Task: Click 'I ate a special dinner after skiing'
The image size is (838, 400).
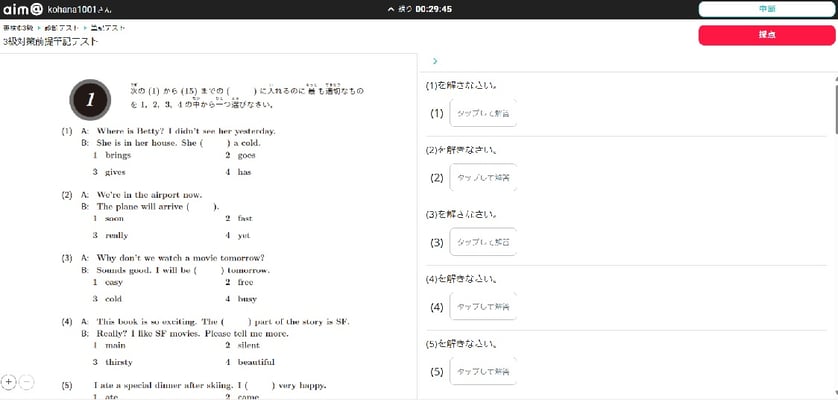Action: tap(163, 385)
